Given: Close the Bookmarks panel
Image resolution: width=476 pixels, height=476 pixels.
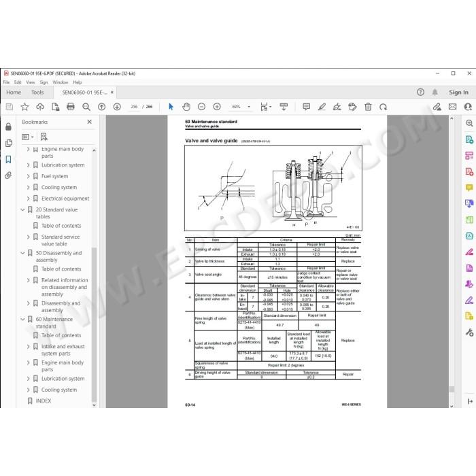Looking at the screenshot, I should pos(89,122).
